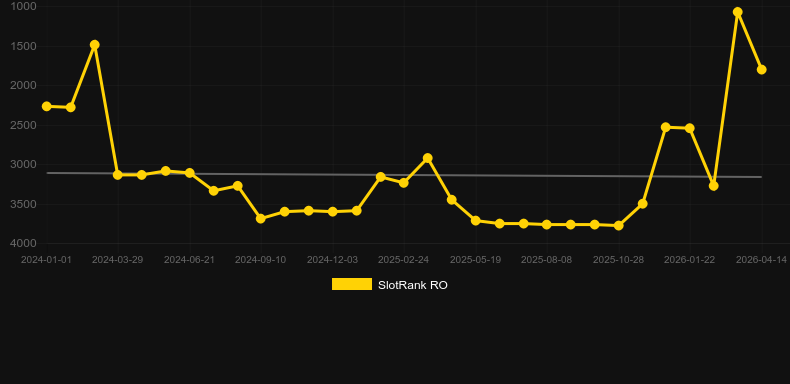
Task: Select the data point above 2025-02-24
Action: (x=404, y=182)
